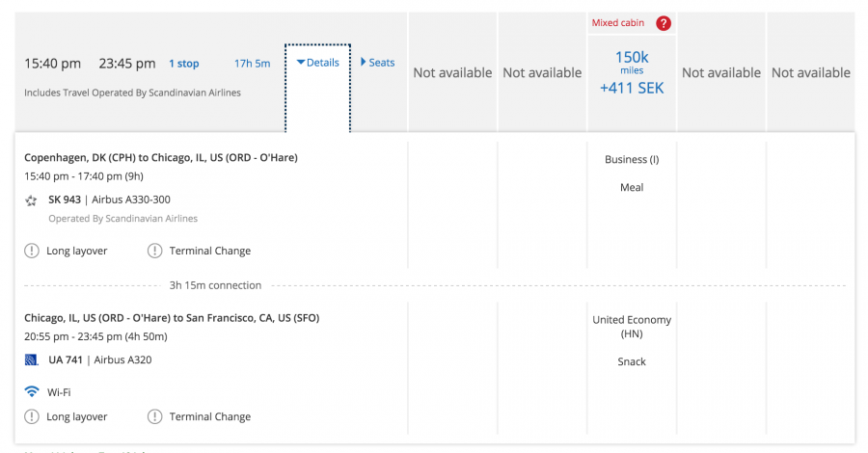Click the UA 741 flight number

(67, 360)
